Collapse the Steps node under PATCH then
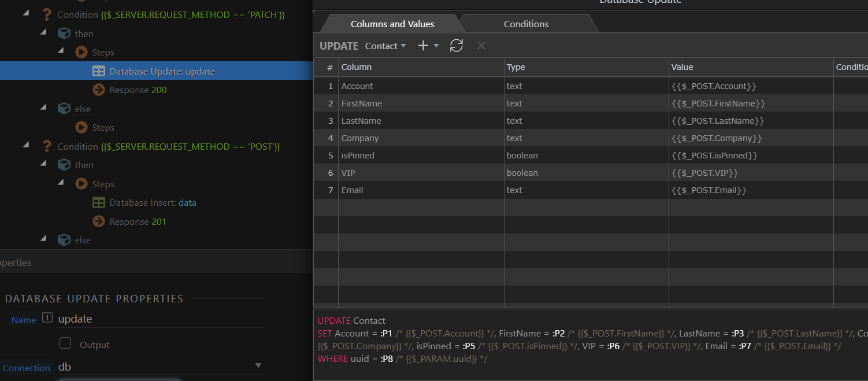This screenshot has width=868, height=381. 61,52
